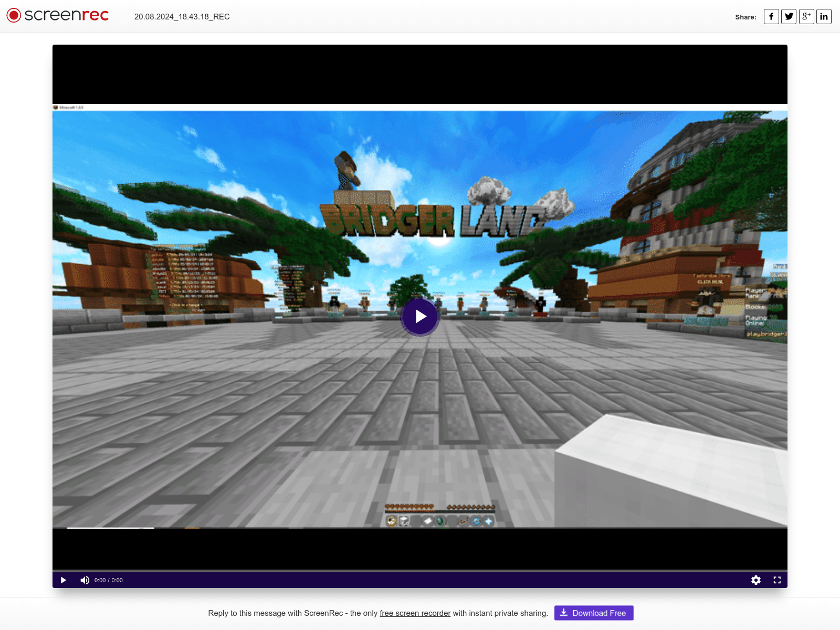Start playback from the control bar play icon
The height and width of the screenshot is (630, 840).
click(64, 580)
